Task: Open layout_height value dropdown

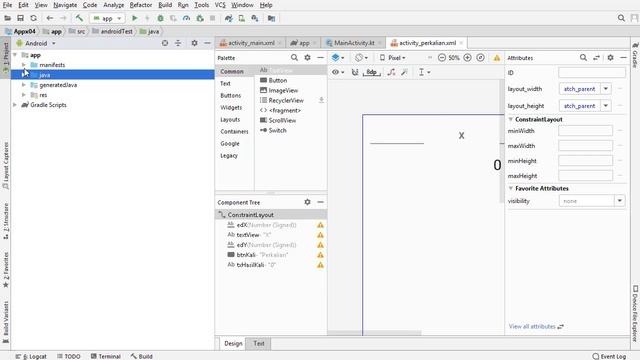Action: click(x=606, y=106)
